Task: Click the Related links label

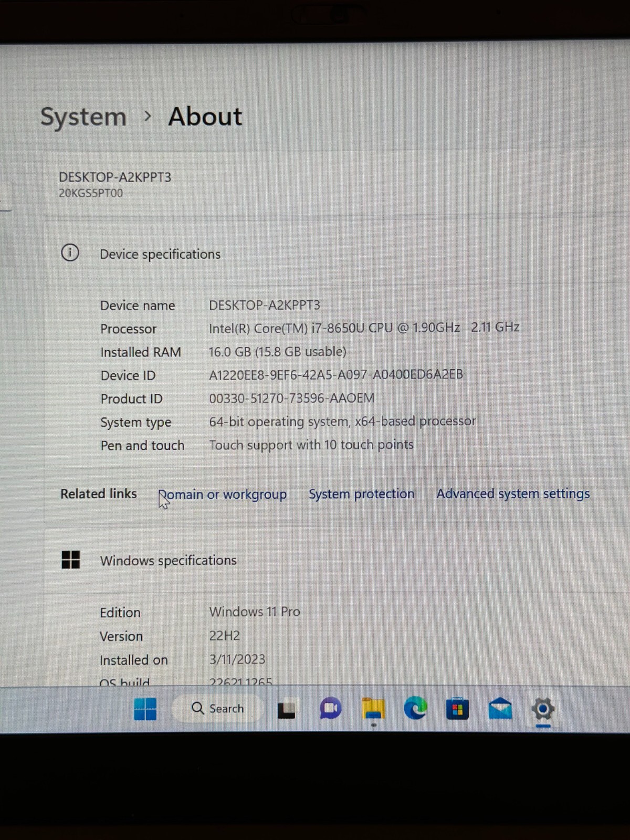Action: pyautogui.click(x=99, y=493)
